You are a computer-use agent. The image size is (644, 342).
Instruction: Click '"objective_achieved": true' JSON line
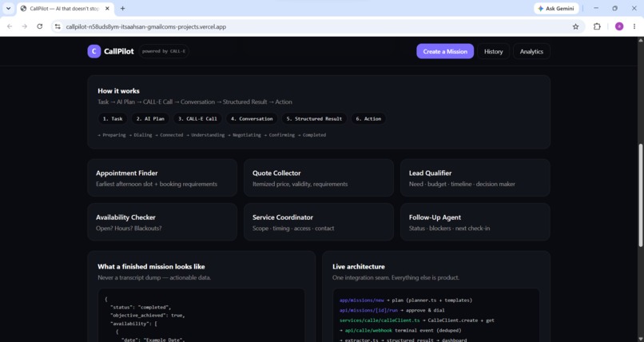(148, 316)
